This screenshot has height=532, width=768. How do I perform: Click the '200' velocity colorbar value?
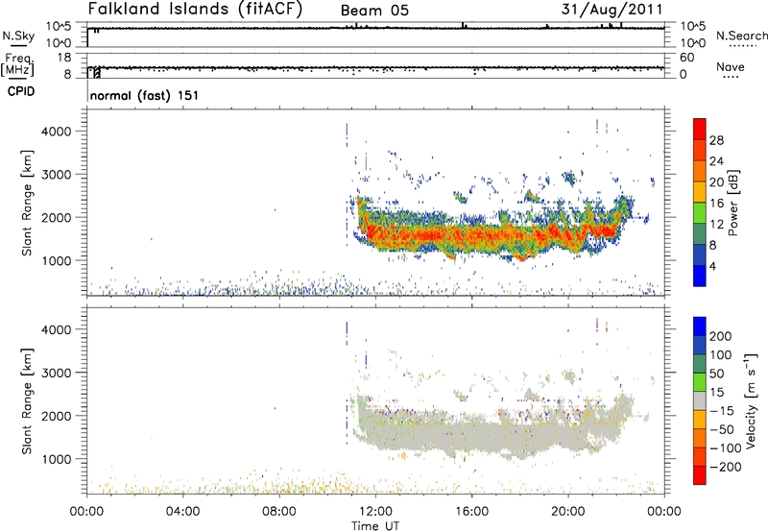[x=721, y=336]
